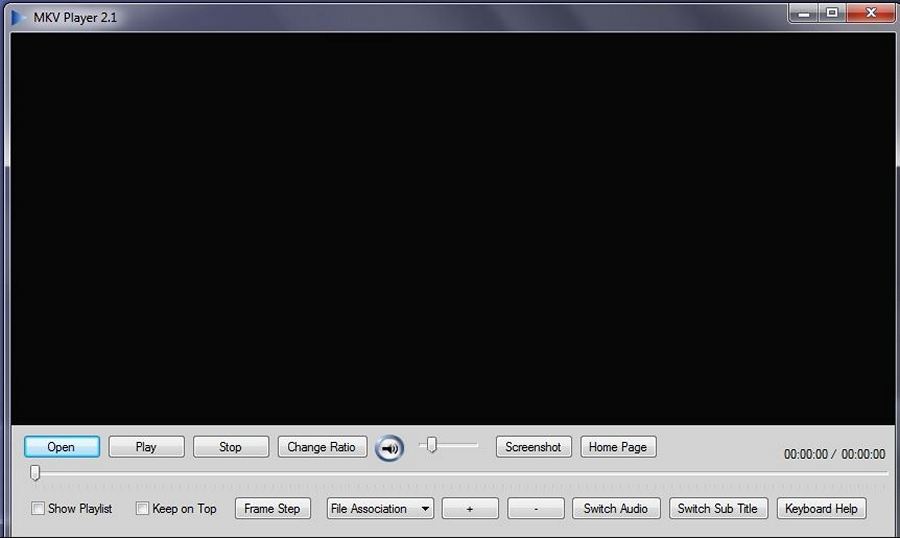
Task: Click the MKV Player title bar logo
Action: (18, 17)
